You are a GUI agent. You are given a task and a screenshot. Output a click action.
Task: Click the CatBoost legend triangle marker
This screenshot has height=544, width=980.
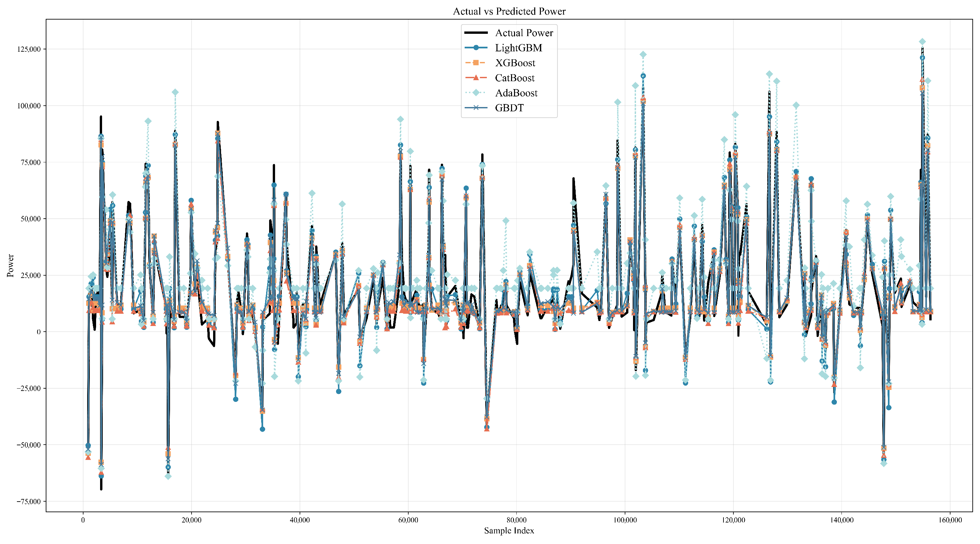click(x=476, y=78)
